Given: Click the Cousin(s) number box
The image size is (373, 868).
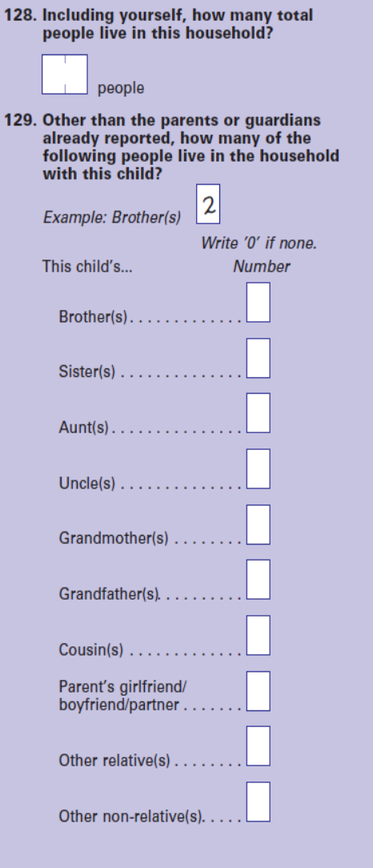Looking at the screenshot, I should [259, 636].
